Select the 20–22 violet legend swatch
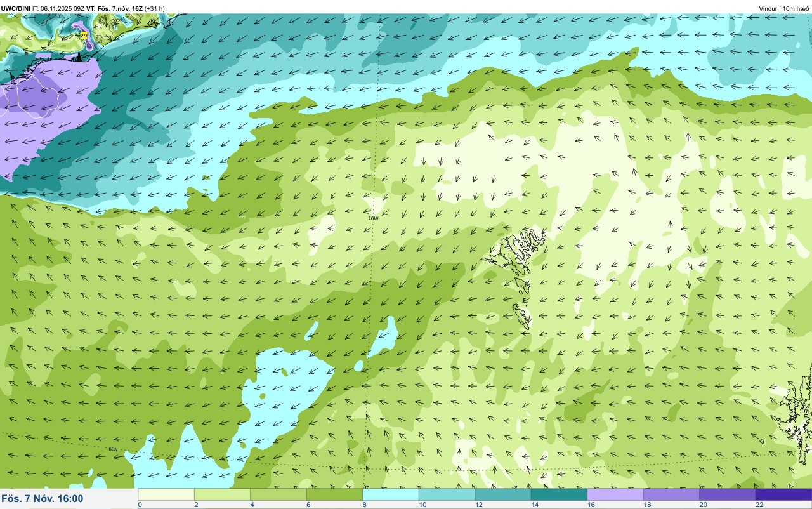The image size is (812, 509). point(728,494)
